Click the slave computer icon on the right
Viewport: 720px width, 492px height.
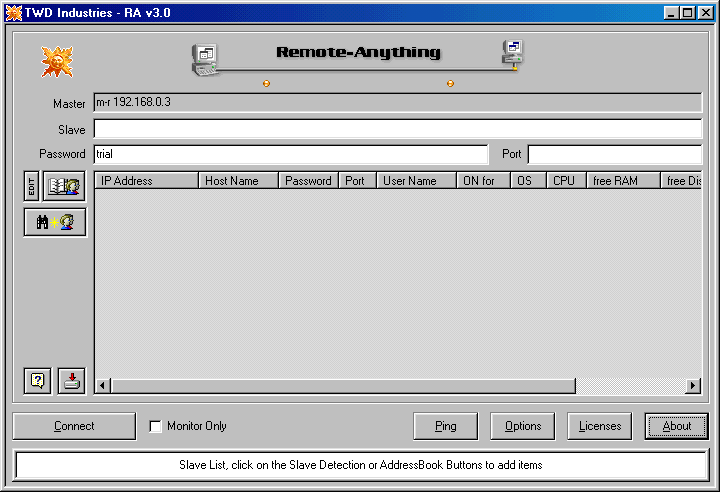[514, 54]
